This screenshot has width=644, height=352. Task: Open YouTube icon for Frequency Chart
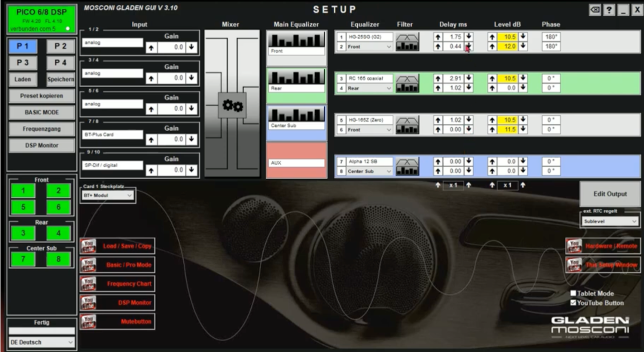[88, 284]
